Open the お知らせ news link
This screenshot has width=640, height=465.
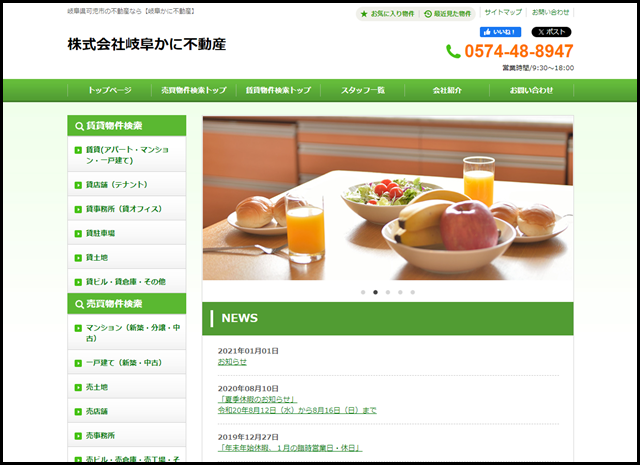pos(232,362)
